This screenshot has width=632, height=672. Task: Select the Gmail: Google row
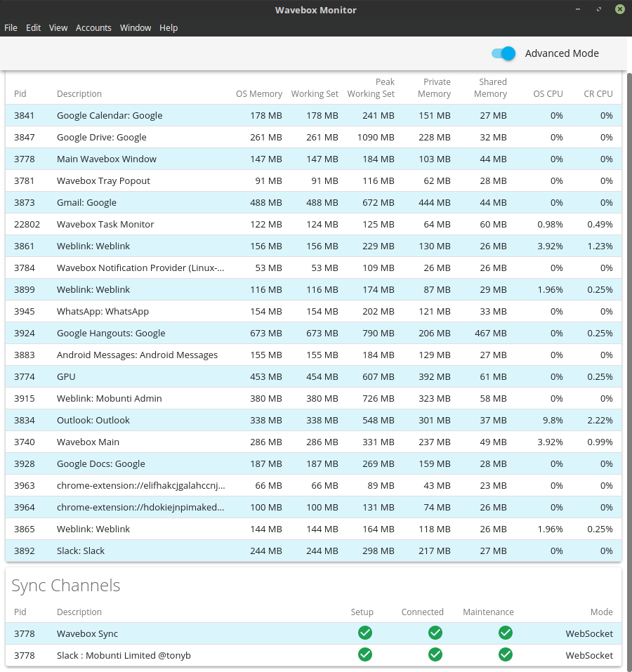coord(313,202)
